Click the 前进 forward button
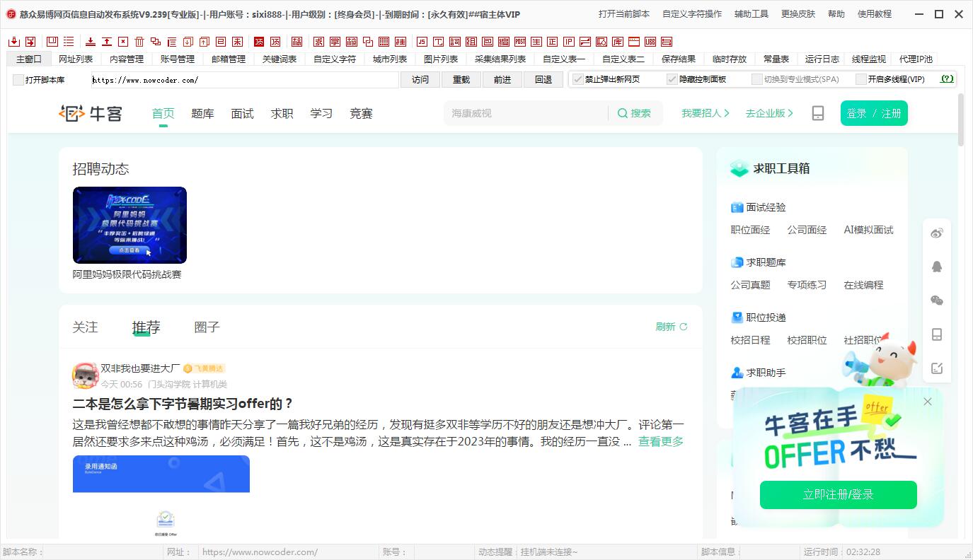 502,80
